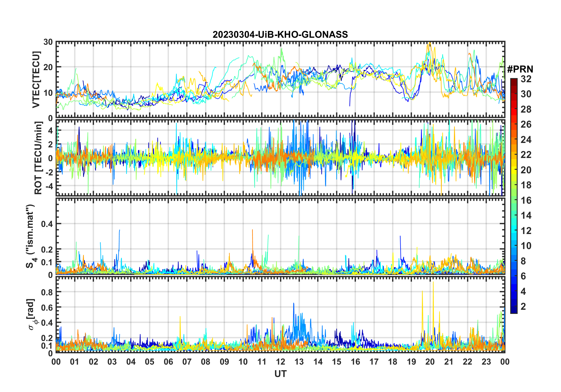Screen dimensions: 561x392
Task: Click the 4 tick label on PRN colorbar
Action: [x=524, y=291]
